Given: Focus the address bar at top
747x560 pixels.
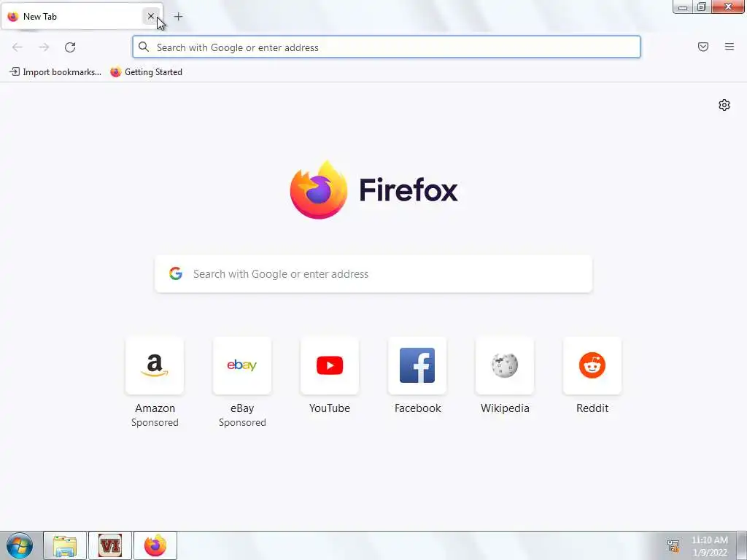Looking at the screenshot, I should pos(387,47).
